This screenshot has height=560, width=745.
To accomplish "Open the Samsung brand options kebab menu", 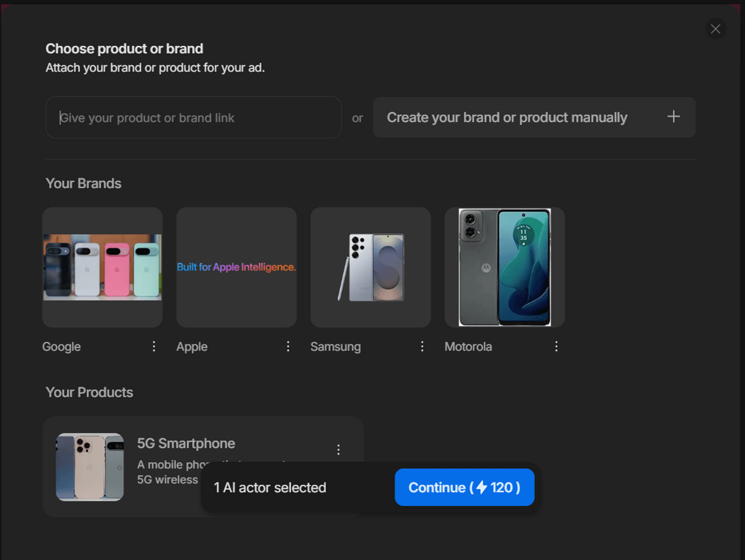I will 422,346.
